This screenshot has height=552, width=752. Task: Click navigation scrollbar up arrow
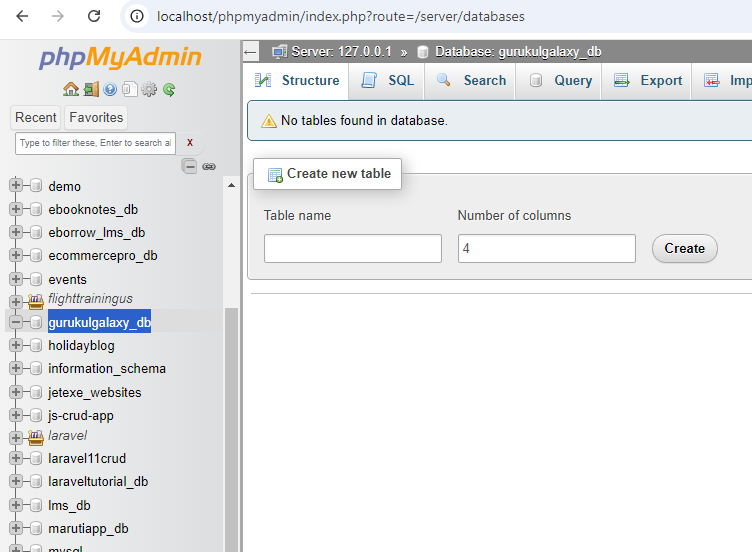(231, 185)
